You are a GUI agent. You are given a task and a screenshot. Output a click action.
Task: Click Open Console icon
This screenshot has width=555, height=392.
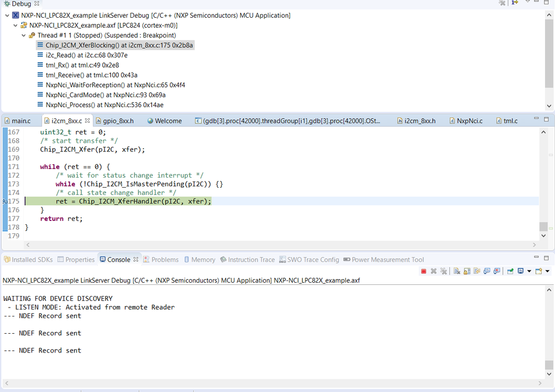click(x=539, y=271)
